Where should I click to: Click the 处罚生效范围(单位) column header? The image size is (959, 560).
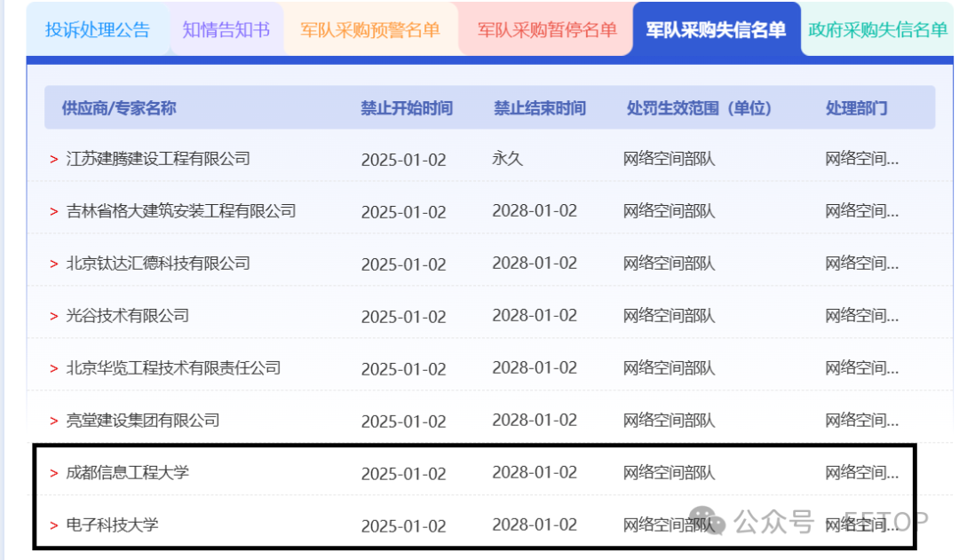click(699, 108)
